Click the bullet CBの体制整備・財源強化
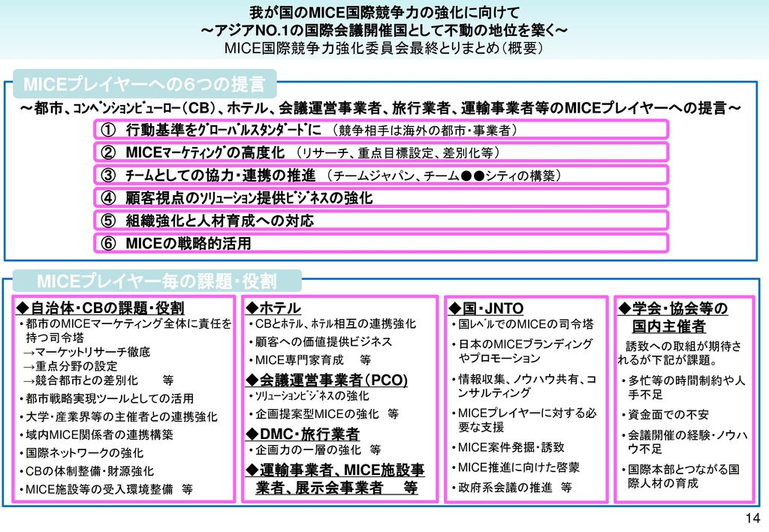 [x=86, y=471]
